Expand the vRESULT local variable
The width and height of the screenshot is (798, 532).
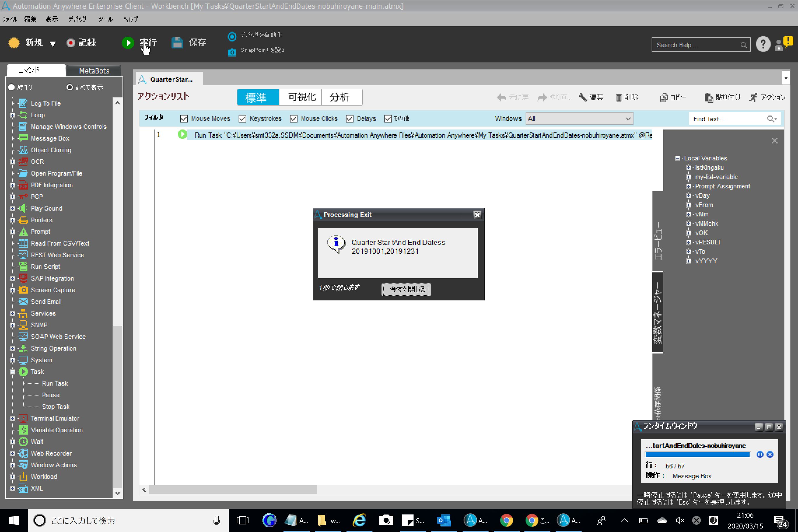point(688,242)
